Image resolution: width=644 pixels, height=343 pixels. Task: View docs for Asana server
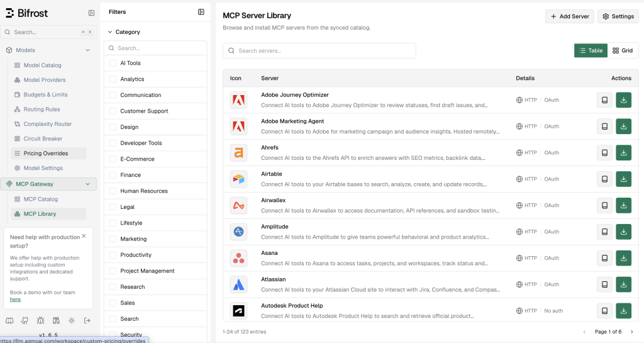(x=604, y=258)
